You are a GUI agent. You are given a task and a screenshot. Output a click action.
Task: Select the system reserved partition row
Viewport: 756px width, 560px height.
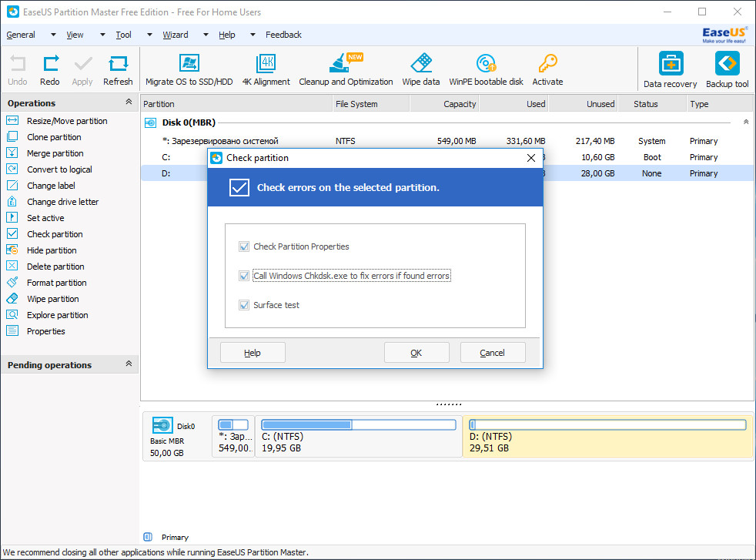(447, 141)
